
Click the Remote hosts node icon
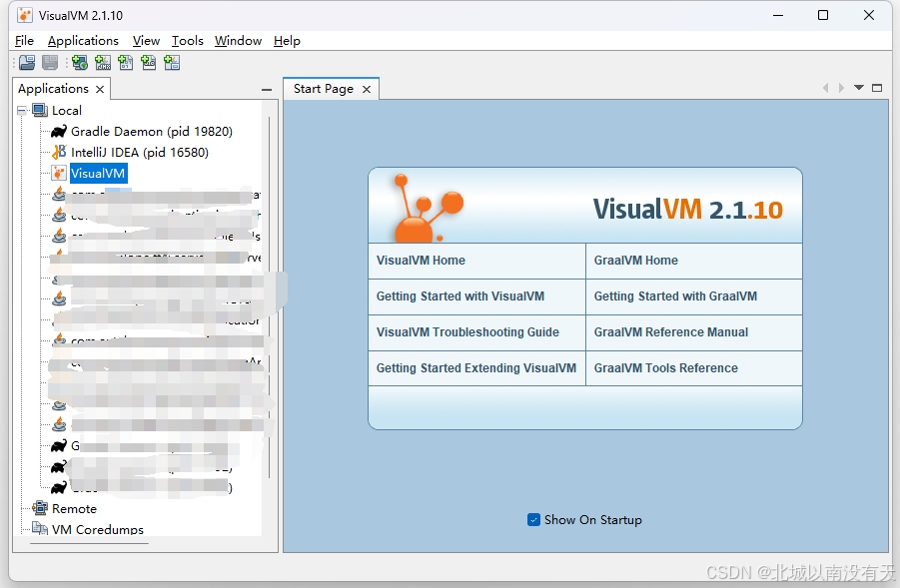pyautogui.click(x=40, y=508)
